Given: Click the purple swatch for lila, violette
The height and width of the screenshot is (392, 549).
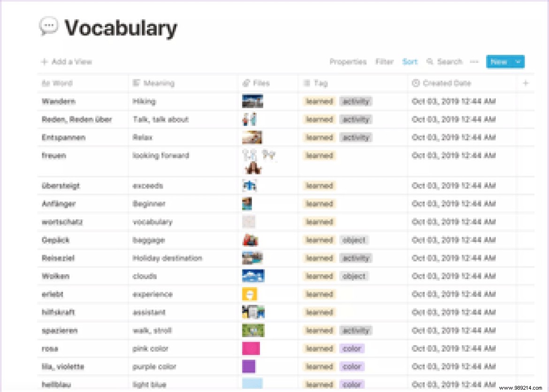Looking at the screenshot, I should click(x=249, y=366).
